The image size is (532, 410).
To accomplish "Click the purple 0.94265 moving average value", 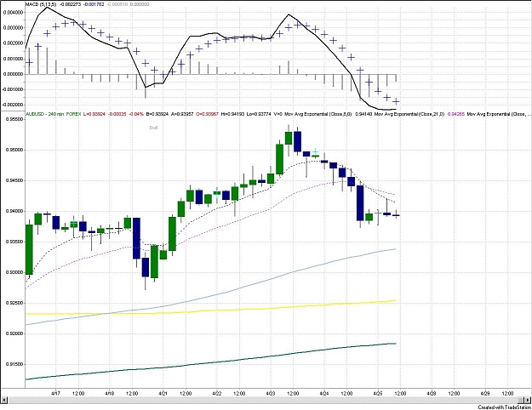I will click(455, 114).
